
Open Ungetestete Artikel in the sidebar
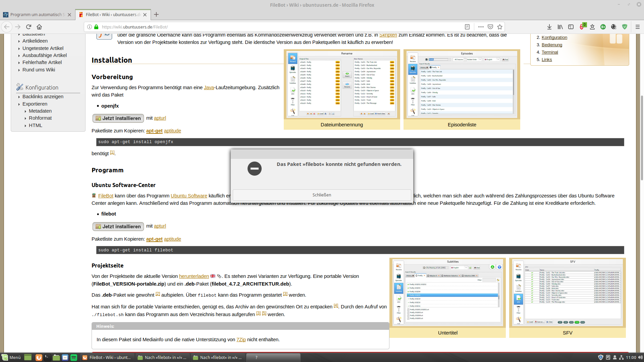(43, 48)
